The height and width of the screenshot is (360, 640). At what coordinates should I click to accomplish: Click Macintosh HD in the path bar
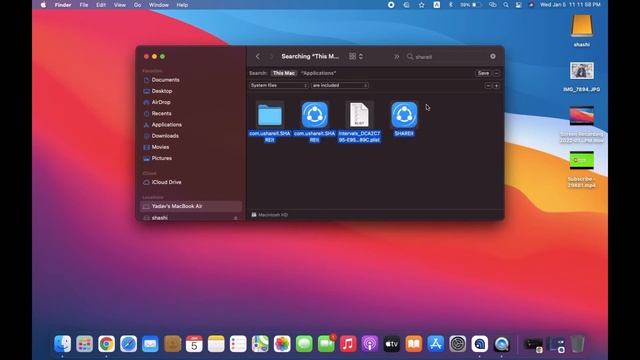270,215
